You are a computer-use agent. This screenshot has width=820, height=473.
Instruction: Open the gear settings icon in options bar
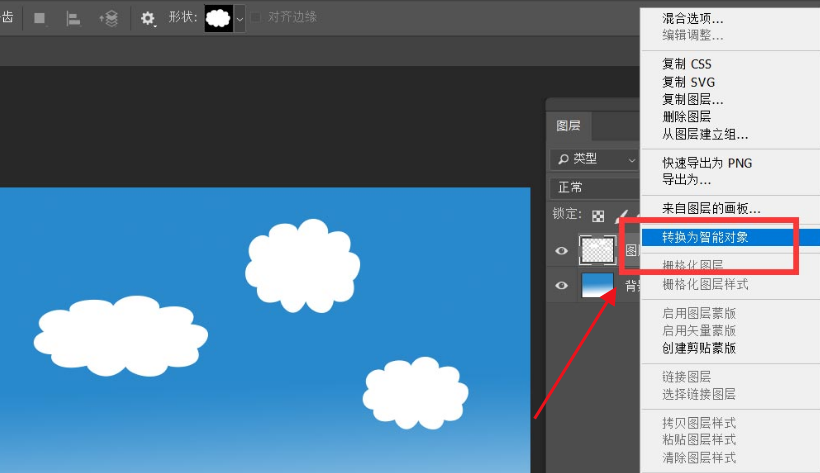coord(148,18)
